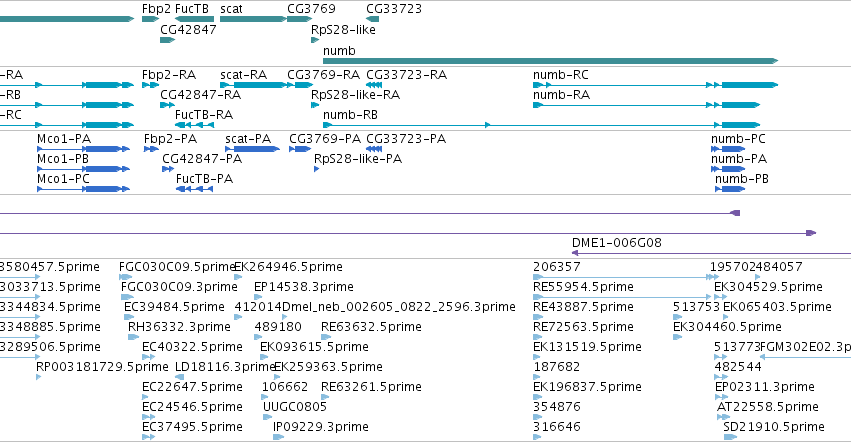Click the RpS28-like gene label
The image size is (851, 442).
pos(343,29)
